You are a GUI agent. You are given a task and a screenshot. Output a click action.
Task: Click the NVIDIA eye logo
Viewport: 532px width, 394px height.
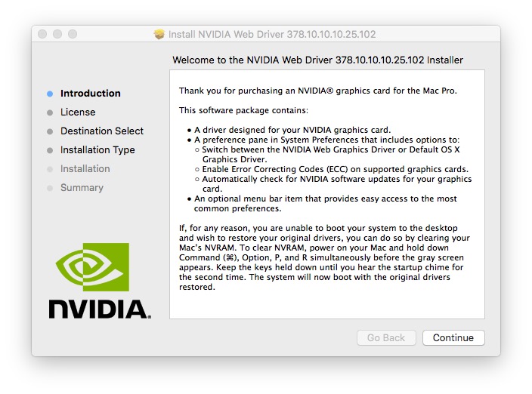[x=92, y=267]
